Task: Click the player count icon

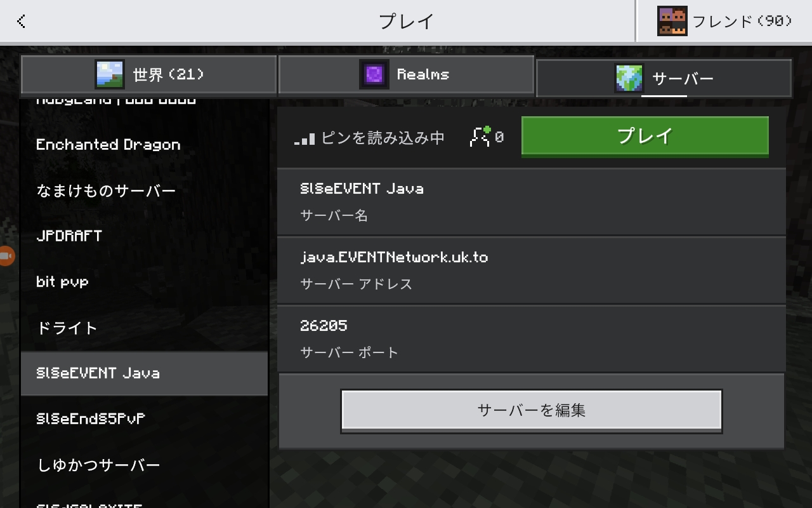Action: pos(480,137)
